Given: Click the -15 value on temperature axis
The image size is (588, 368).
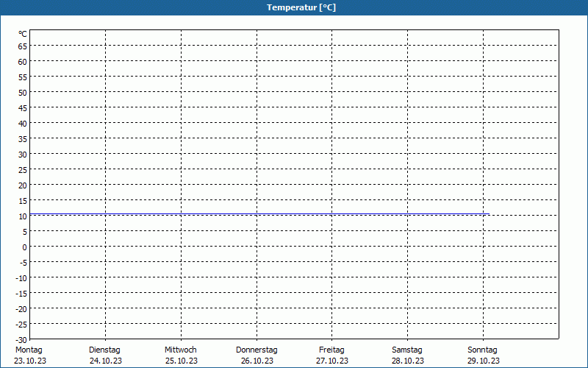Looking at the screenshot, I should tap(21, 293).
